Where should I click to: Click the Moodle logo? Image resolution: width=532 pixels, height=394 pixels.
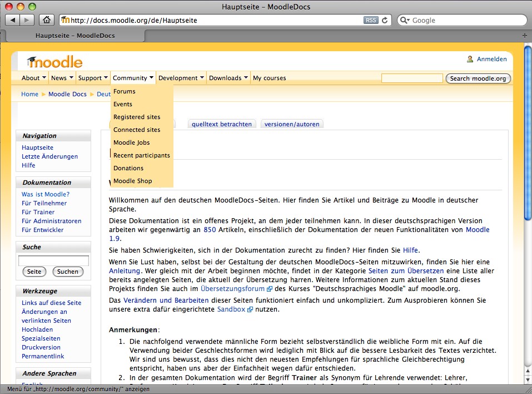[x=54, y=62]
